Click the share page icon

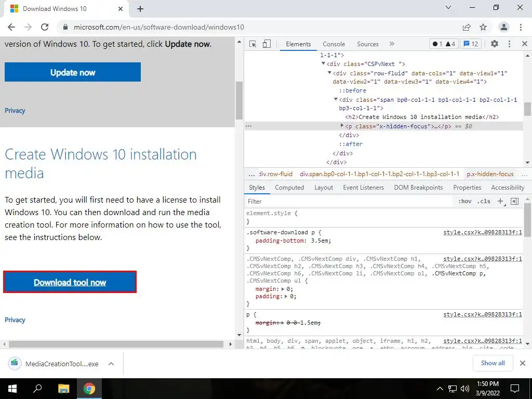[467, 27]
